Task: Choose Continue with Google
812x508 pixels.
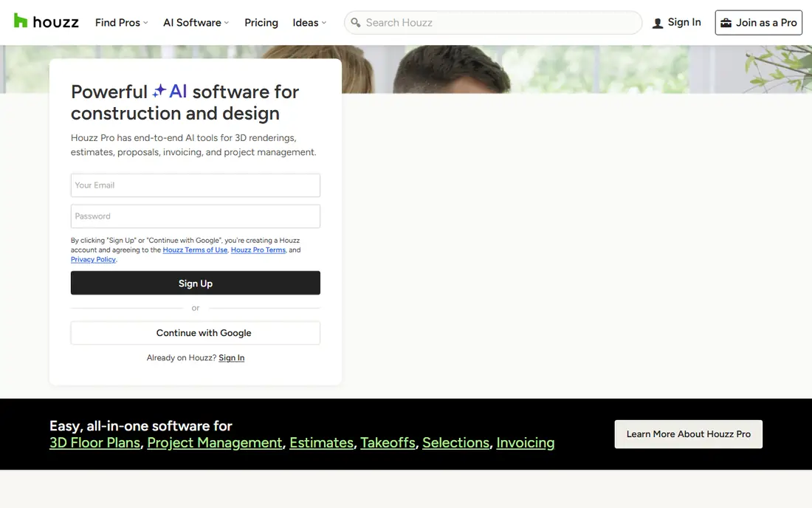Action: click(x=195, y=333)
